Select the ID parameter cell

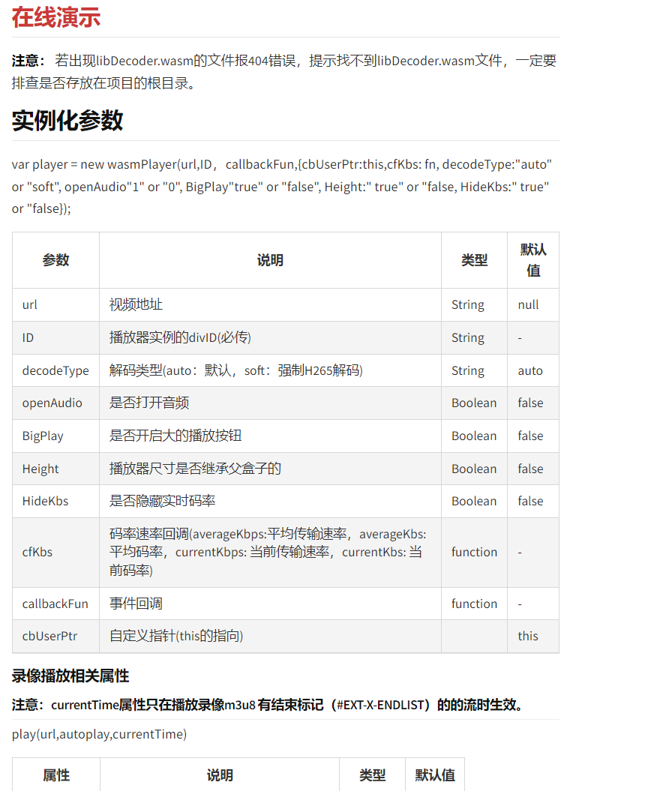click(27, 337)
